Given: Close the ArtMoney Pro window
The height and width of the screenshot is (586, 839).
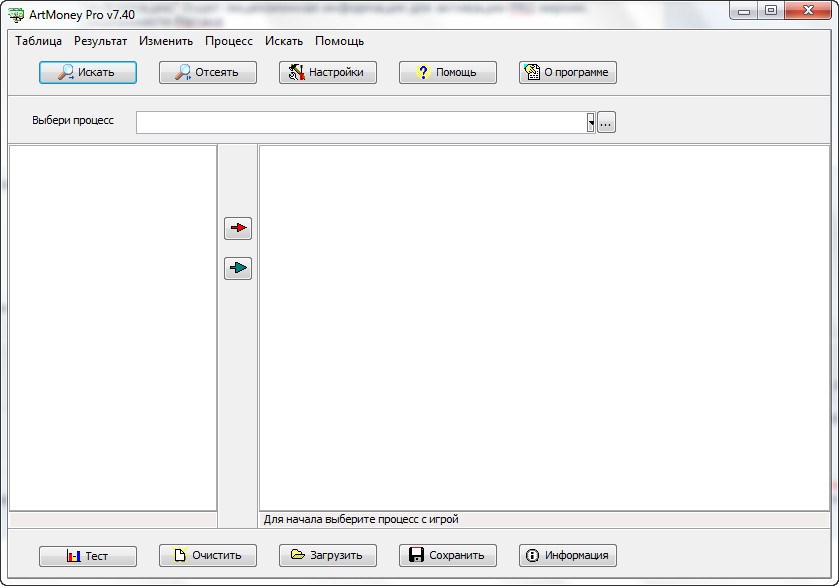Looking at the screenshot, I should [808, 11].
